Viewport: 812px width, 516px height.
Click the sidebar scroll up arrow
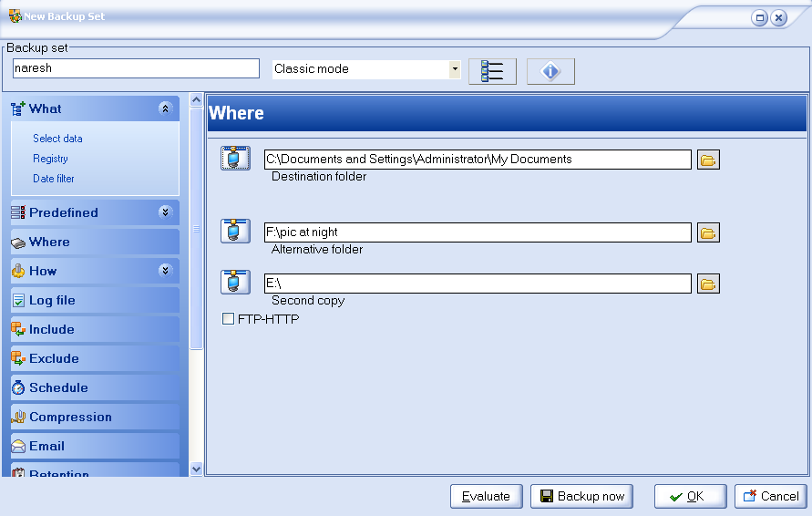click(x=196, y=100)
